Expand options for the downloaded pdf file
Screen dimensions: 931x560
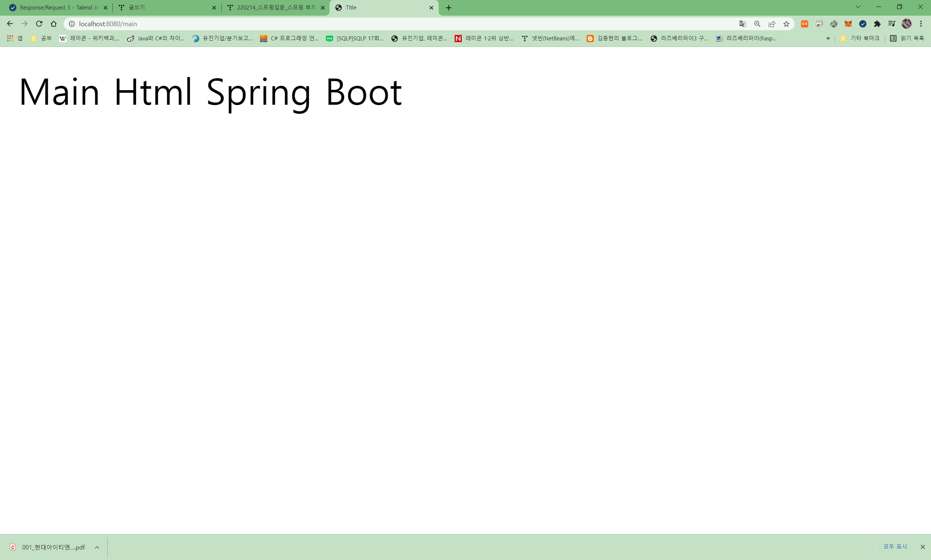[97, 547]
